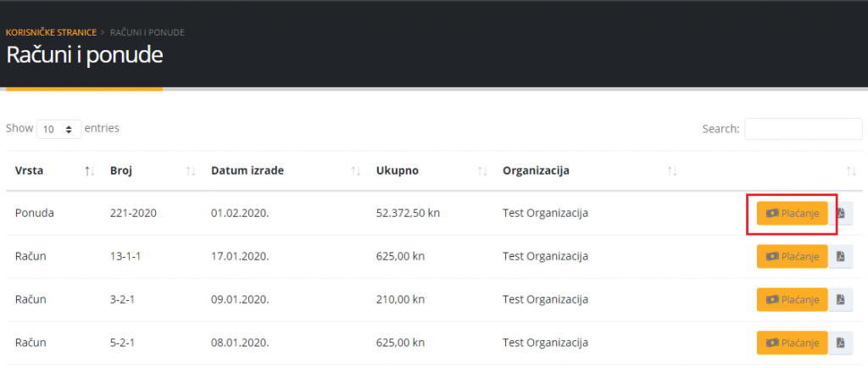Sort by Datum izrade column
868x368 pixels.
[x=248, y=170]
